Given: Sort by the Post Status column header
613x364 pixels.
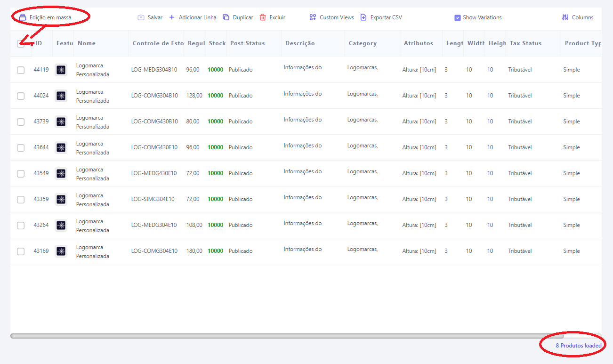Looking at the screenshot, I should (x=248, y=43).
